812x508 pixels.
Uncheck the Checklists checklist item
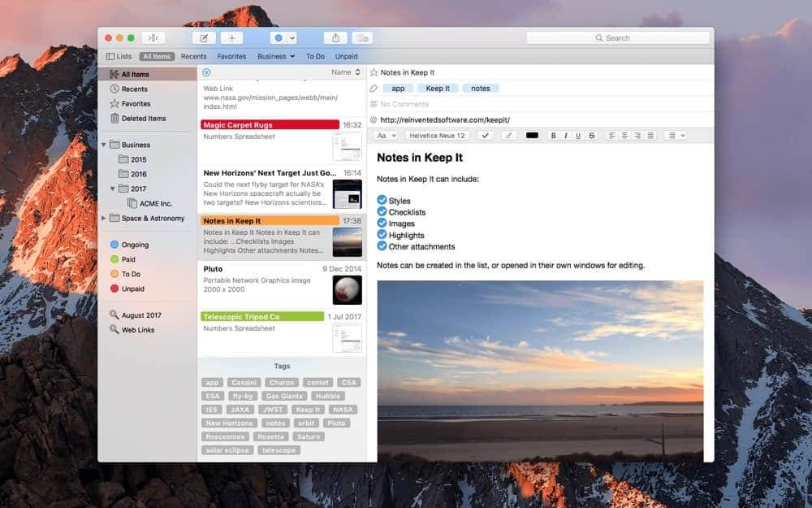click(382, 211)
